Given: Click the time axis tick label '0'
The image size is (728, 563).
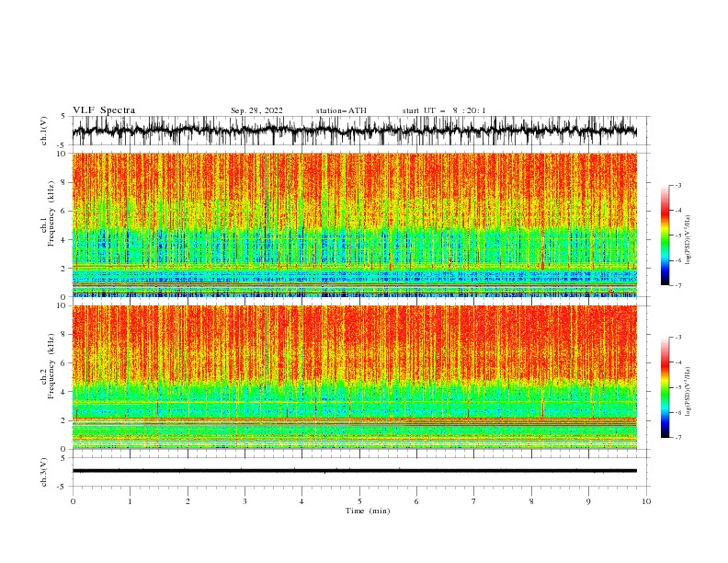Looking at the screenshot, I should (x=73, y=501).
